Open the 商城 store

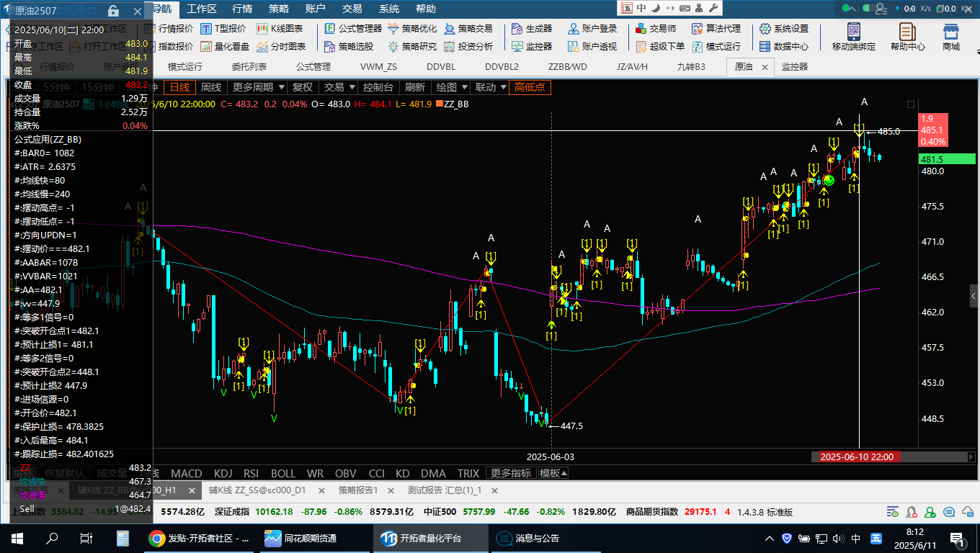click(x=951, y=37)
